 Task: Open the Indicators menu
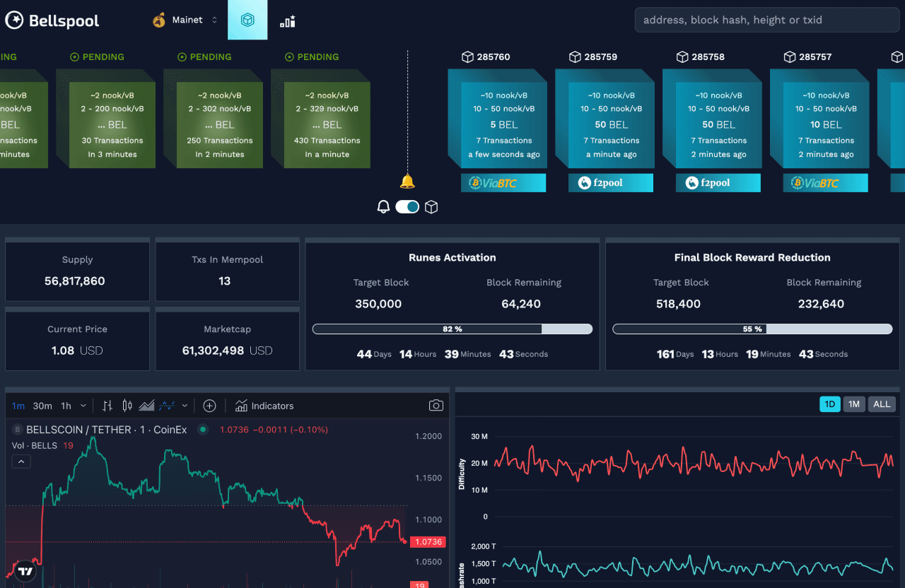click(264, 406)
